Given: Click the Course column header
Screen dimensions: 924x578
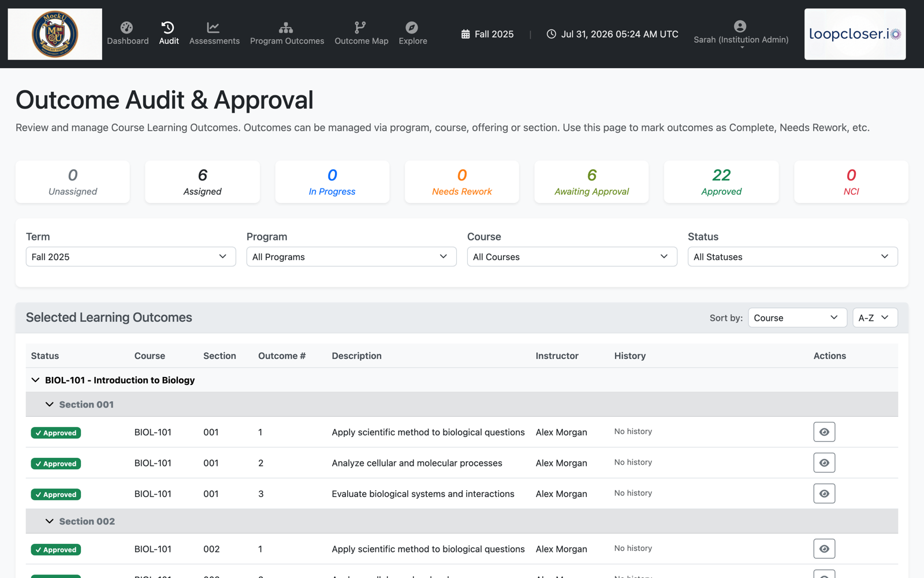Looking at the screenshot, I should (150, 356).
